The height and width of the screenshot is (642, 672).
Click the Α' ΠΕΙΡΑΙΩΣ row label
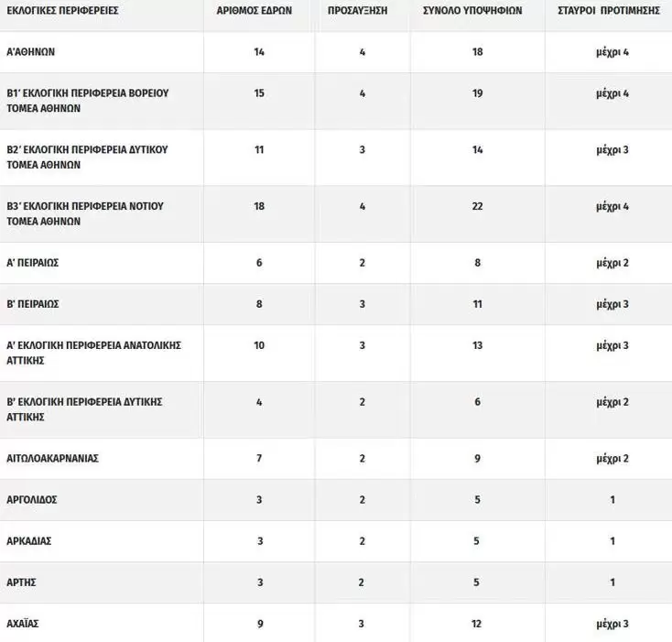pyautogui.click(x=33, y=263)
